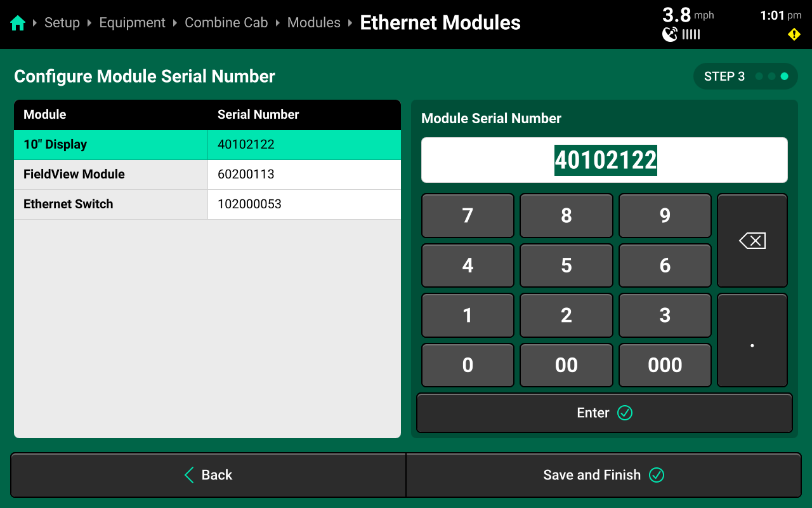
Task: Click Save and Finish
Action: coord(603,475)
